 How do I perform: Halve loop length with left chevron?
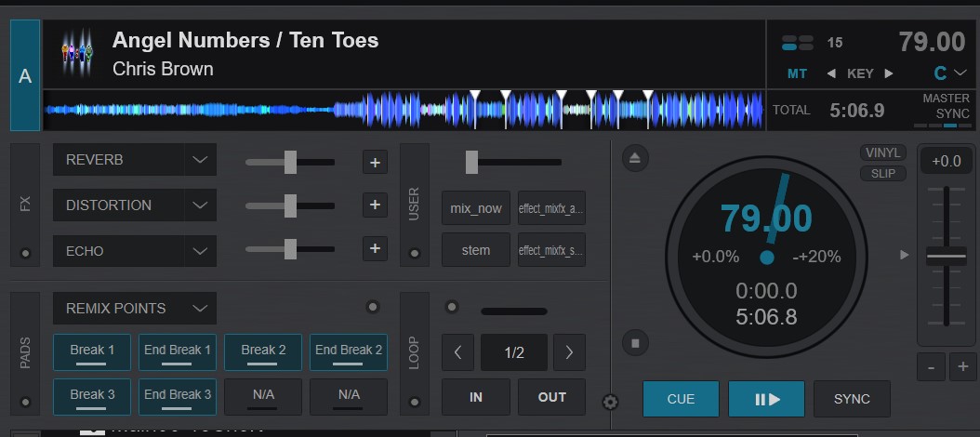[x=458, y=352]
